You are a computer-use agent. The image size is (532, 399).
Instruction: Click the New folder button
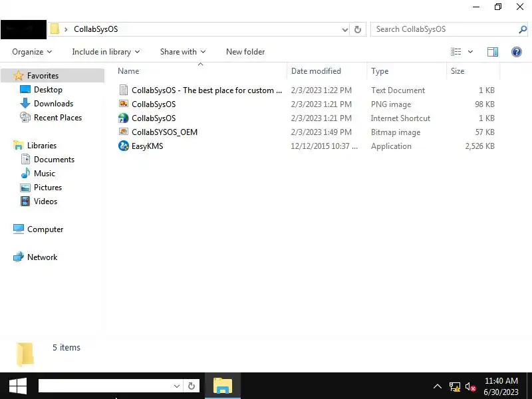245,52
